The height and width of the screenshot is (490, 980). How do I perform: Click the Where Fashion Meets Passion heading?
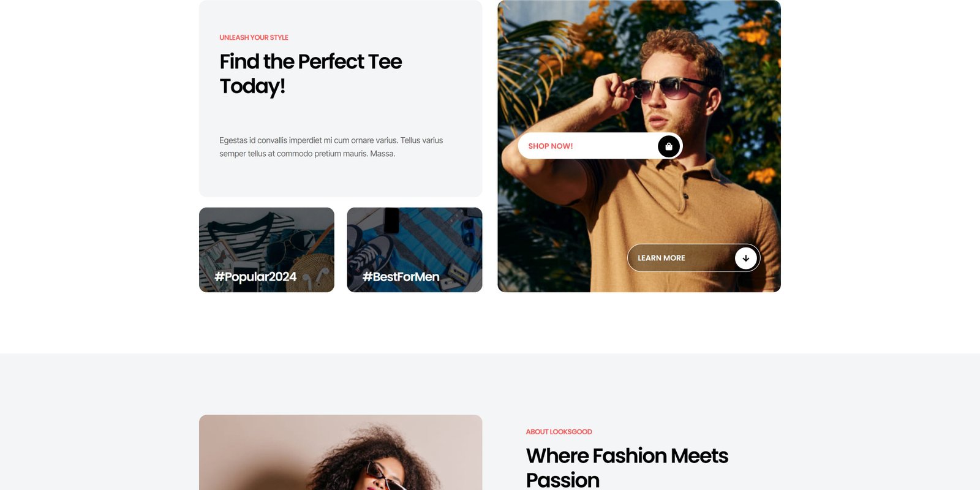pyautogui.click(x=627, y=467)
